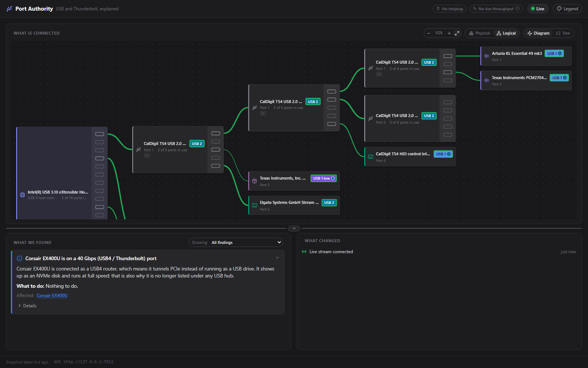Click the fit-to-view arrows icon beside zoom controls
Image resolution: width=588 pixels, height=368 pixels.
click(x=457, y=33)
